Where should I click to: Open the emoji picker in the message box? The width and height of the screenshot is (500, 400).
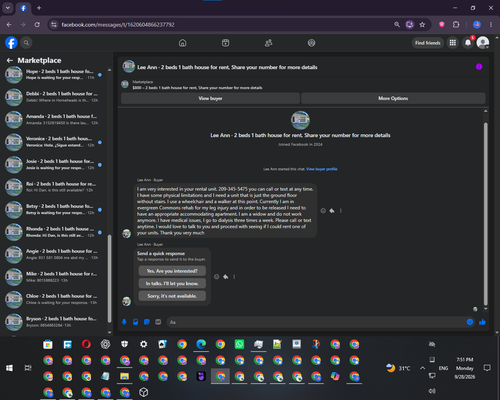[470, 322]
